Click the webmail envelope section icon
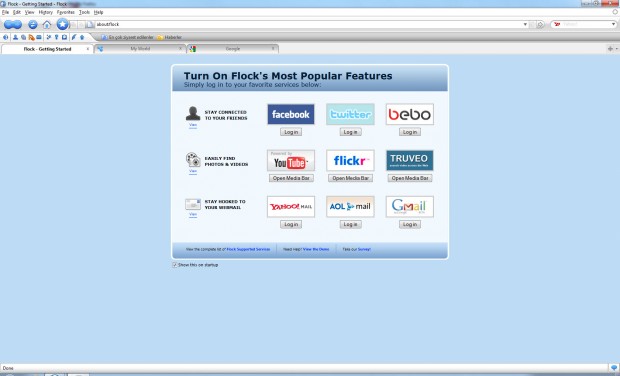Image resolution: width=620 pixels, height=376 pixels. [x=193, y=204]
